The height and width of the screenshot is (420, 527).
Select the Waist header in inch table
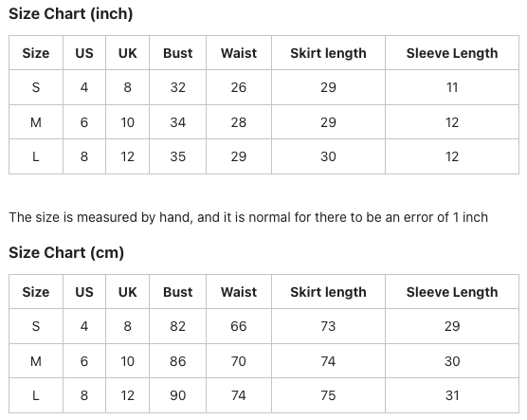[239, 53]
